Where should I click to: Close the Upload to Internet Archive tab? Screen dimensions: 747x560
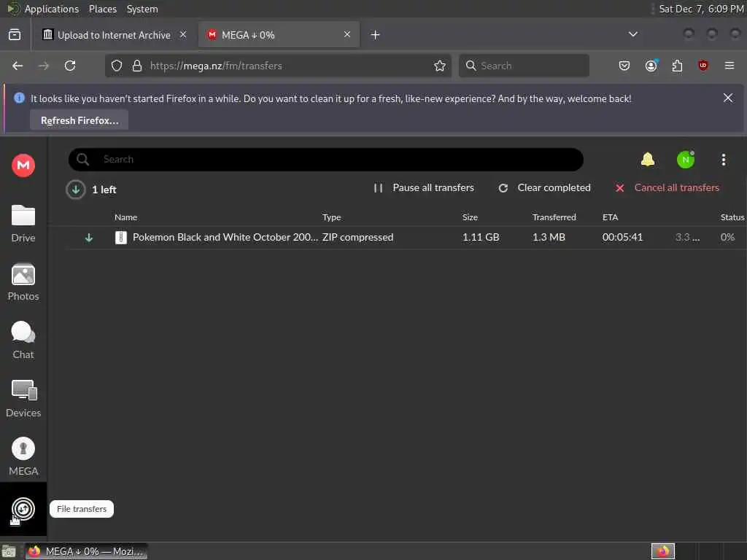183,34
